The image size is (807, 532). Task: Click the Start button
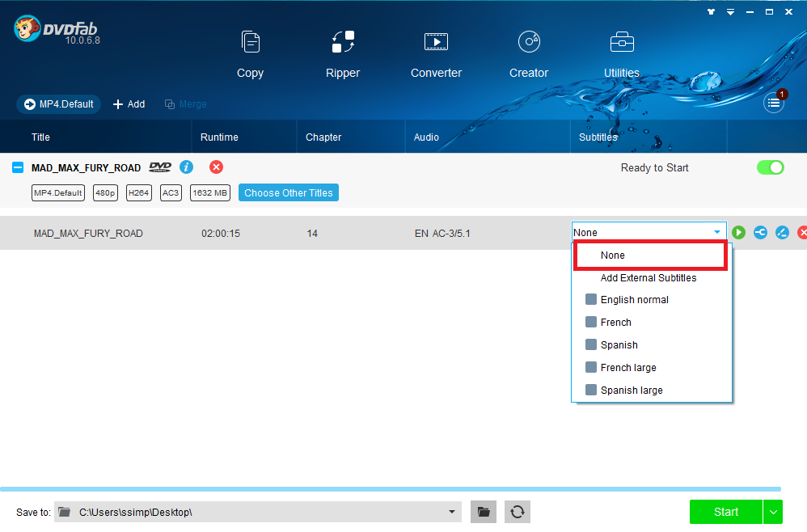725,512
